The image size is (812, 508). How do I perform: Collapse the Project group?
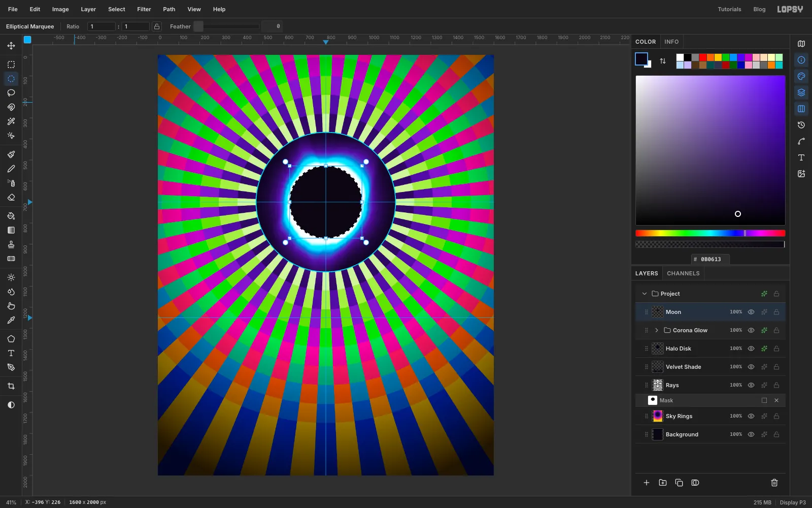645,294
